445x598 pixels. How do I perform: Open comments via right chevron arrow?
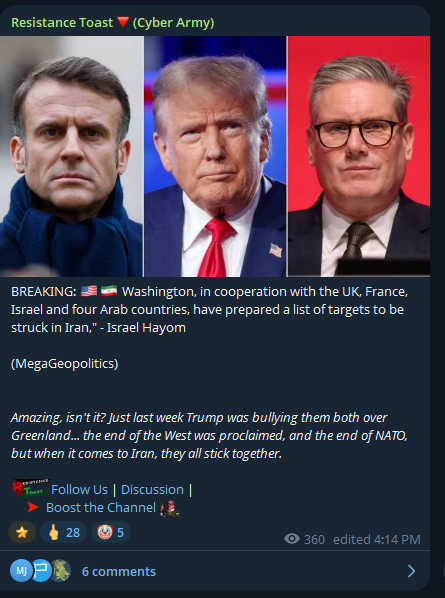(411, 571)
